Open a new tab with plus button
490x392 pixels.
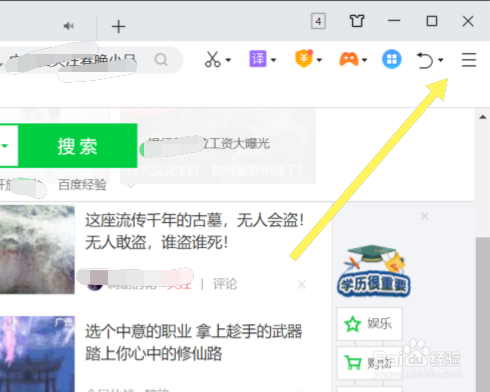pos(118,26)
